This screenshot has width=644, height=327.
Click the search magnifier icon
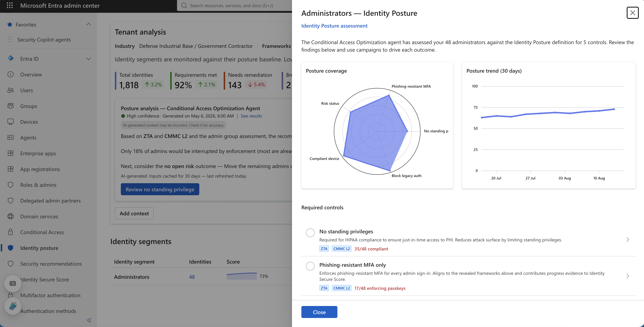click(184, 5)
